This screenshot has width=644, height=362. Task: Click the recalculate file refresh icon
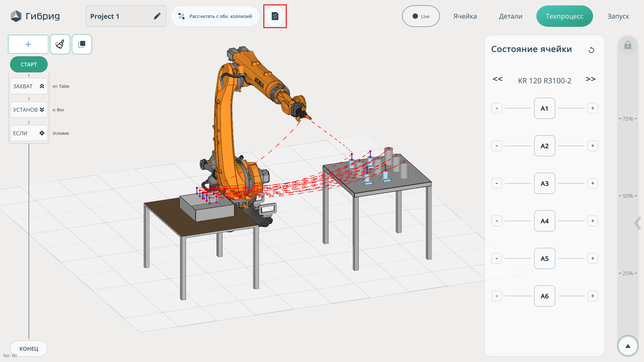275,16
